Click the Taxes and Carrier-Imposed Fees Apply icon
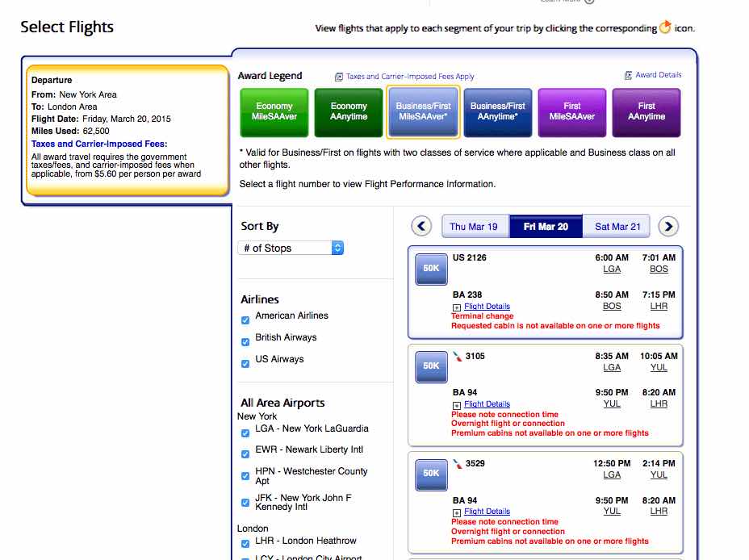This screenshot has width=749, height=560. 339,77
